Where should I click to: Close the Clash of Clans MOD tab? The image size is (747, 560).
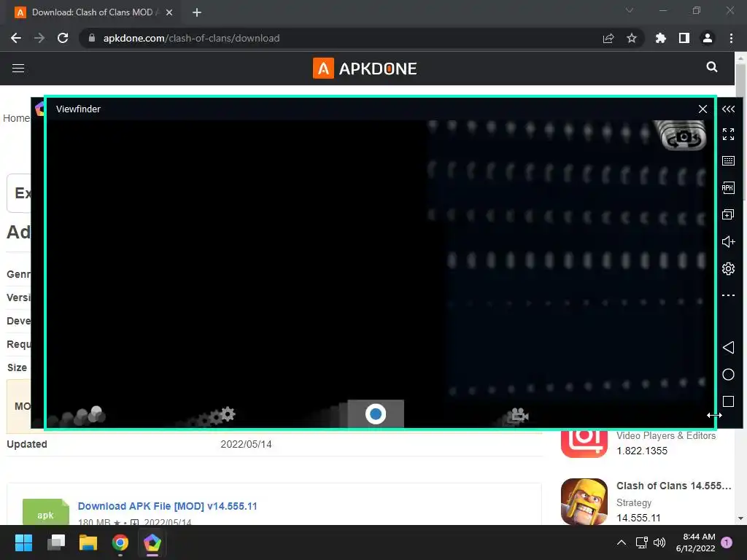click(169, 13)
